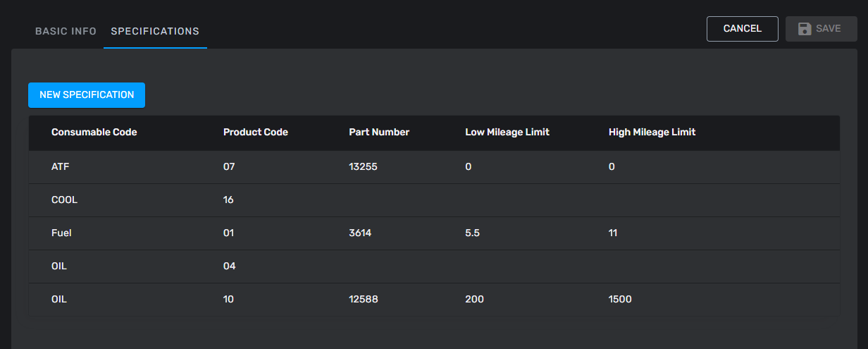Click the floppy disk Save icon
The image size is (868, 349).
[x=804, y=29]
